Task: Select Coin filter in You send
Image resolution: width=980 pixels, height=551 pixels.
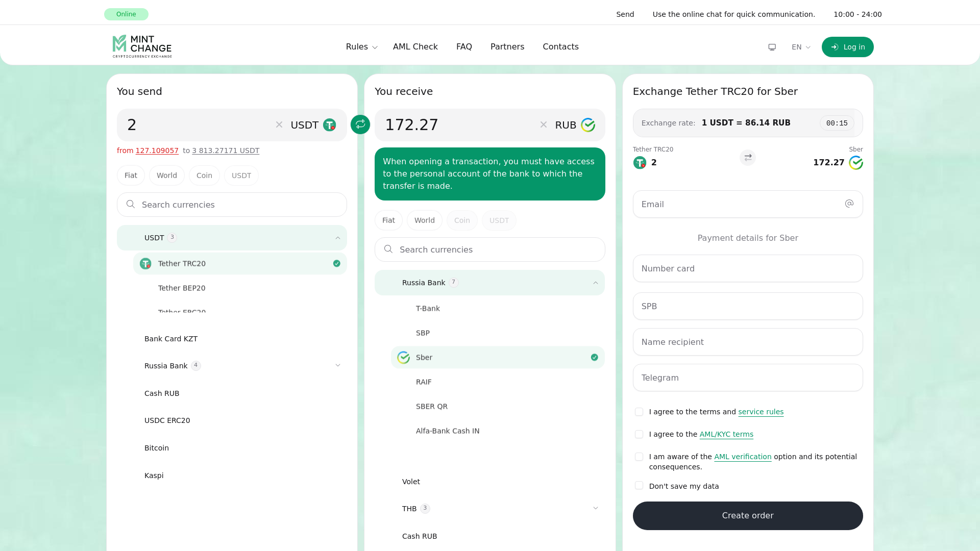Action: [204, 176]
